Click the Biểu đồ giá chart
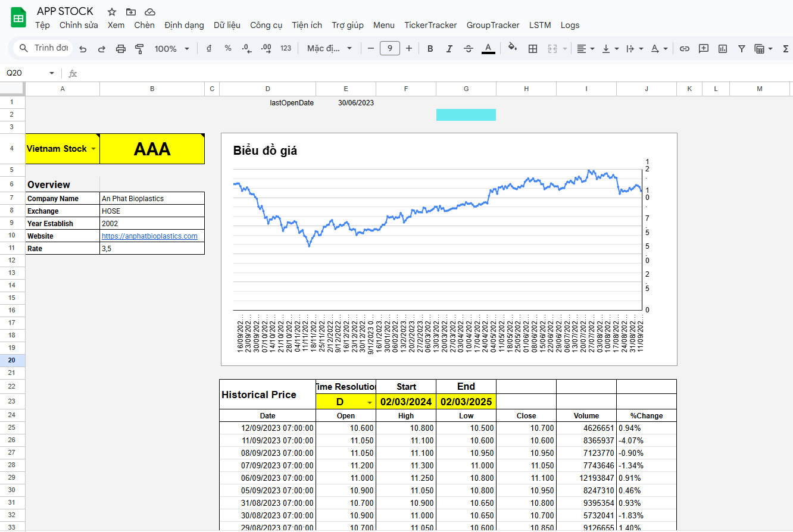This screenshot has width=793, height=532. point(449,249)
